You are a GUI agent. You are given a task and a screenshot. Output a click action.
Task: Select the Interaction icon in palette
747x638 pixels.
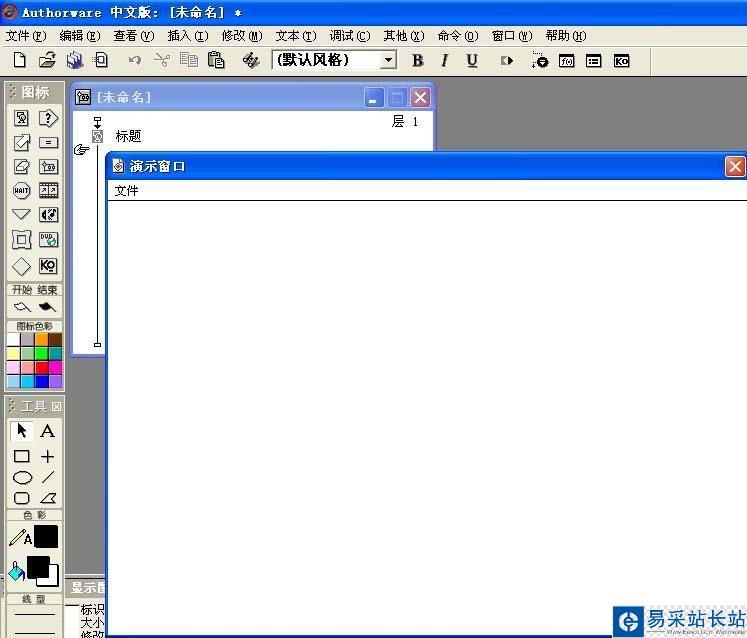tap(48, 118)
